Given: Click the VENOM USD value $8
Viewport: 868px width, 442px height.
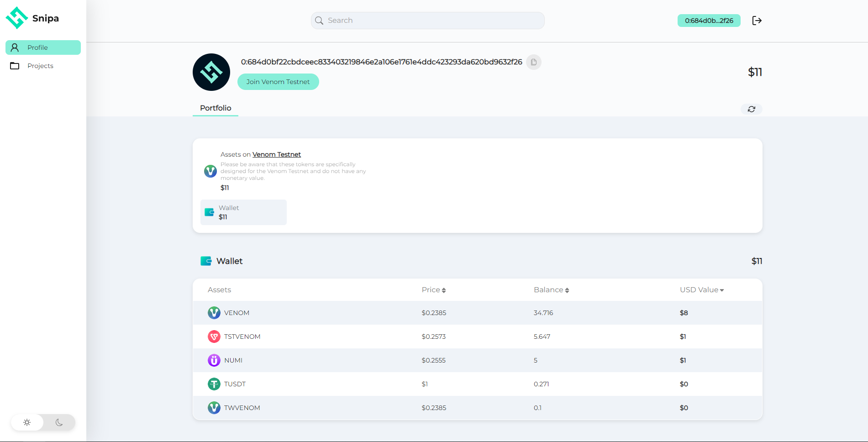Looking at the screenshot, I should coord(684,313).
